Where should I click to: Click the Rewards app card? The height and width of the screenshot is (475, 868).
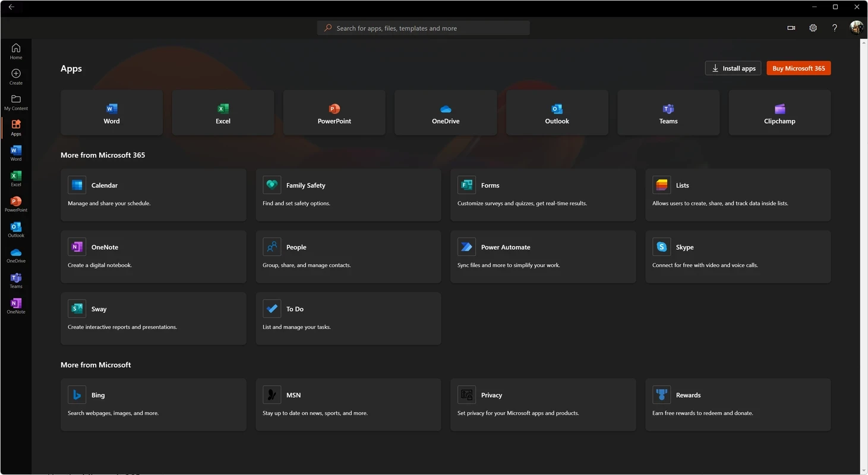coord(737,404)
